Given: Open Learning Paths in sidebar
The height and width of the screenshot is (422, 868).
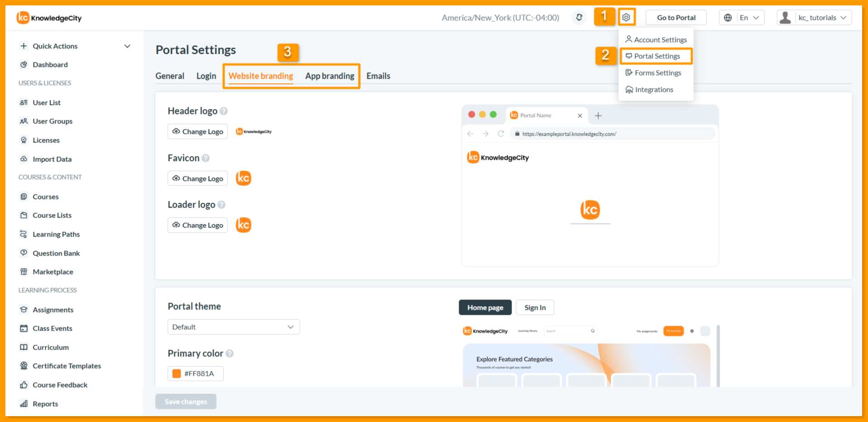Looking at the screenshot, I should tap(56, 234).
